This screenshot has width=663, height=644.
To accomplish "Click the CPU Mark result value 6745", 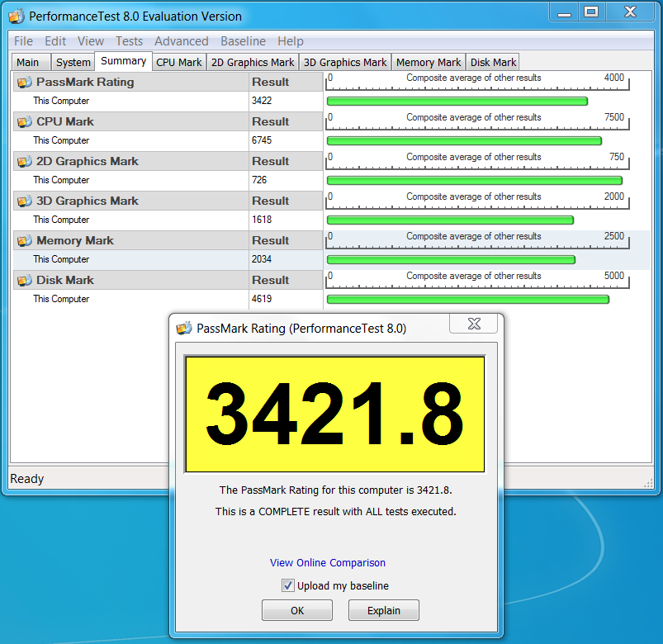I will tap(262, 140).
